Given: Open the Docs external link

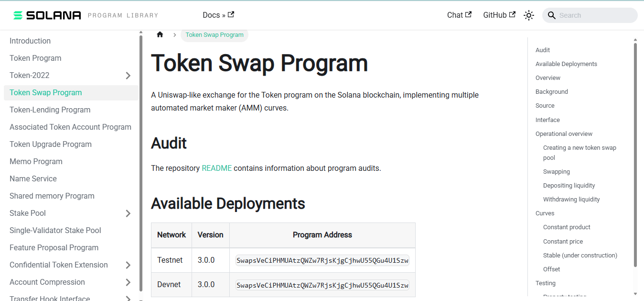Looking at the screenshot, I should click(x=218, y=15).
